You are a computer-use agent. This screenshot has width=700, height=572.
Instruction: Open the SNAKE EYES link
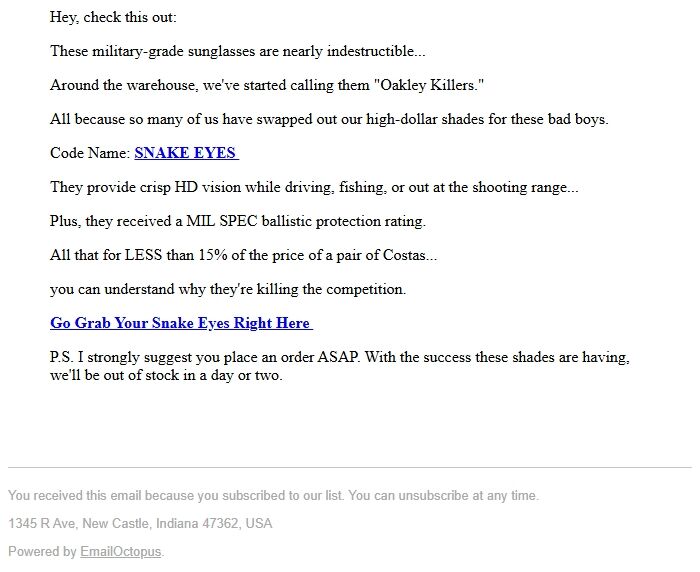tap(185, 153)
